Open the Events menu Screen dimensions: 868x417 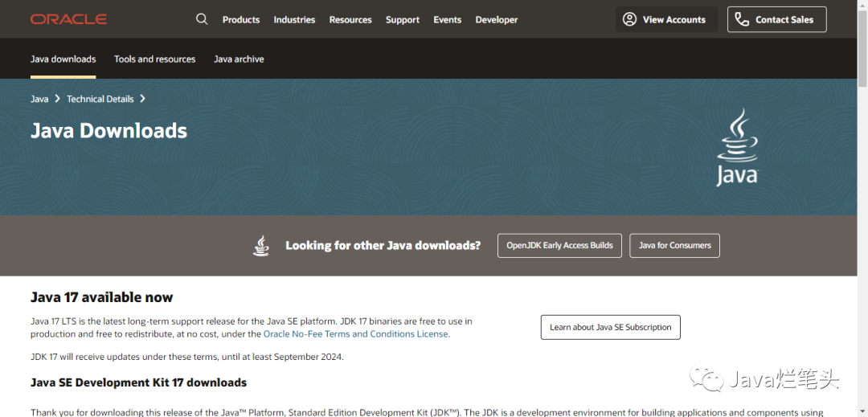coord(448,19)
